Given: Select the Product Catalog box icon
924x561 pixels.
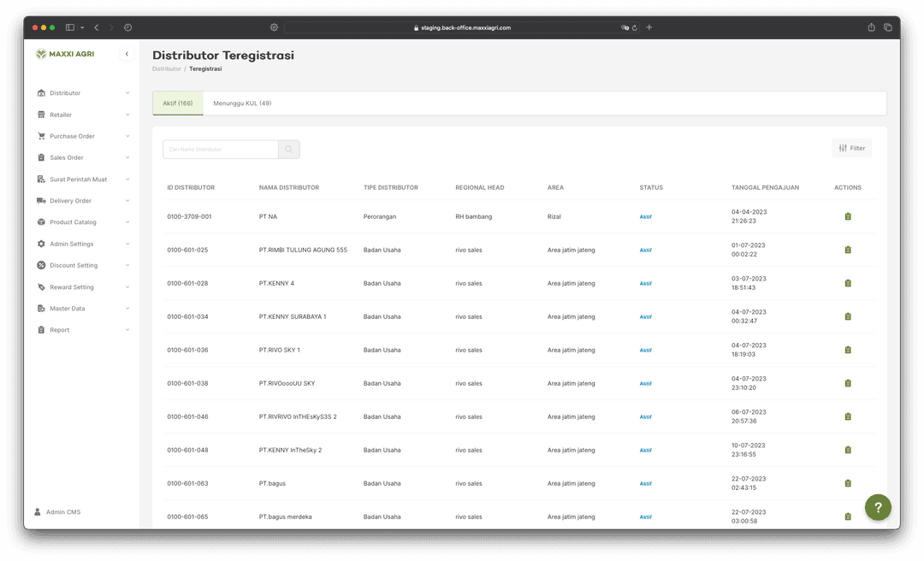Looking at the screenshot, I should [x=40, y=221].
